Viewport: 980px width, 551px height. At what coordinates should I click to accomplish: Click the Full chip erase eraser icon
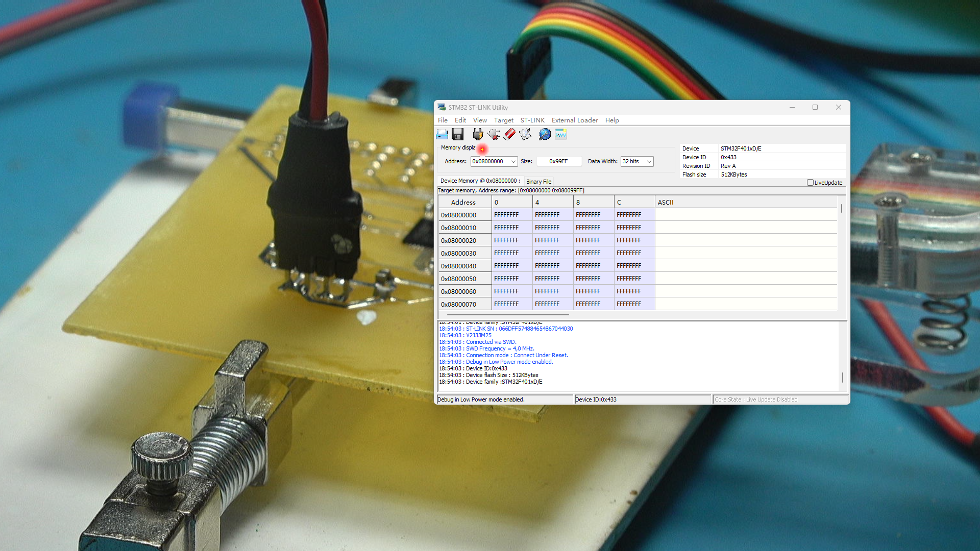[509, 134]
